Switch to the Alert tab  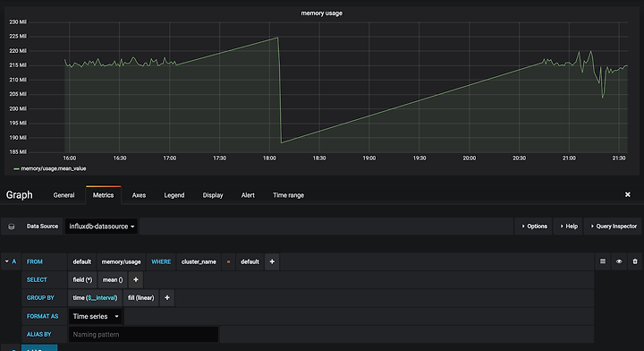[x=248, y=195]
